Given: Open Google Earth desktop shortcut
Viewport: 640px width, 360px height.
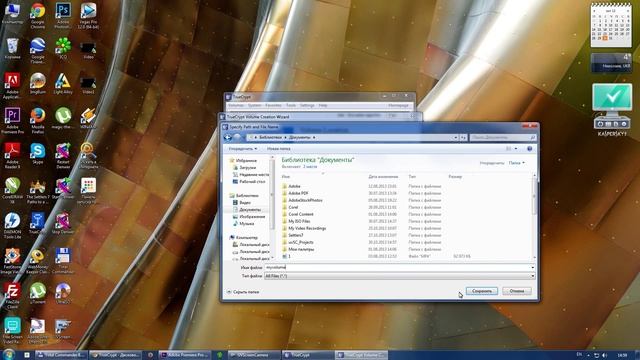Looking at the screenshot, I should click(x=38, y=50).
